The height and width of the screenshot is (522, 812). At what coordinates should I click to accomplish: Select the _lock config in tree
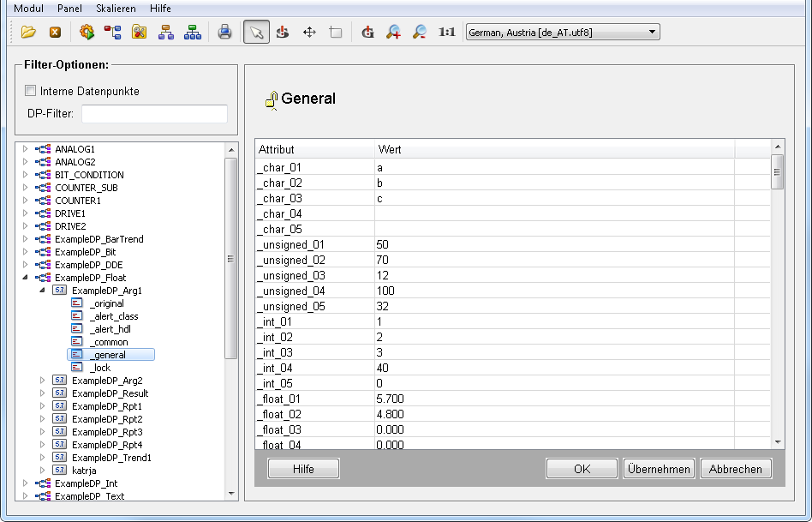coord(100,368)
